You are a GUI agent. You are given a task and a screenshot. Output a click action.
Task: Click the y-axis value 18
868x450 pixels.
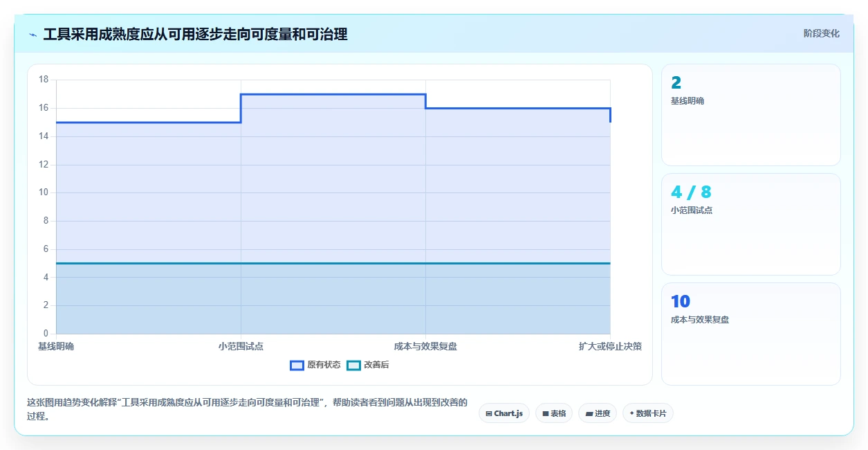(x=44, y=80)
